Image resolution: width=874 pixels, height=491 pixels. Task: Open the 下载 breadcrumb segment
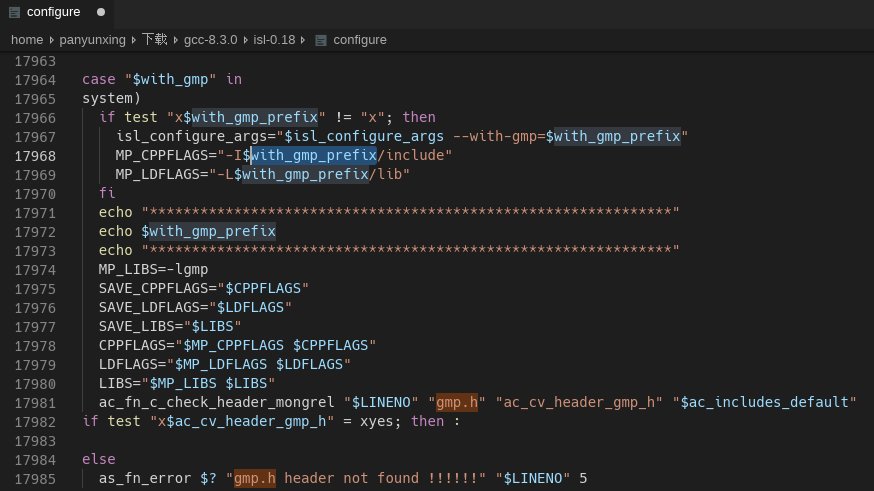154,40
